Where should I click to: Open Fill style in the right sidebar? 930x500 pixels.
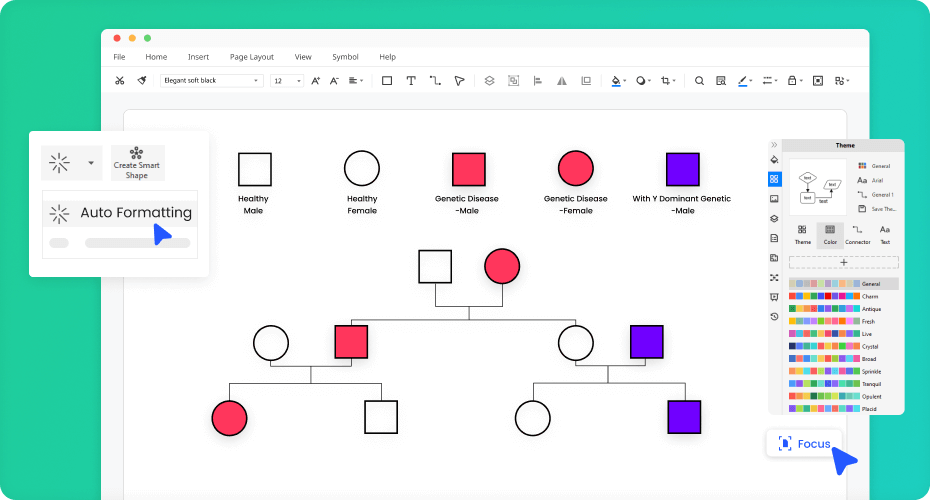tap(774, 160)
